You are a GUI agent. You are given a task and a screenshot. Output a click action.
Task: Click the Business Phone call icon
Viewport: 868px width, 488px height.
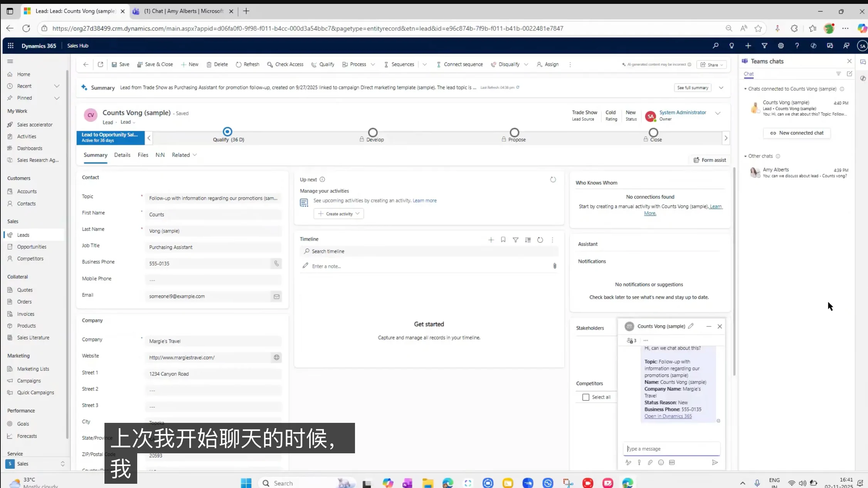[x=276, y=263]
